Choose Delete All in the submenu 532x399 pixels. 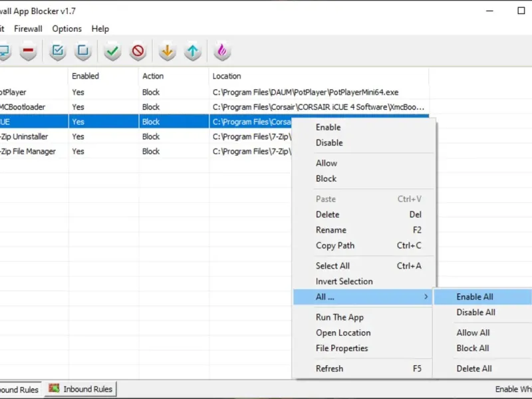pos(473,368)
